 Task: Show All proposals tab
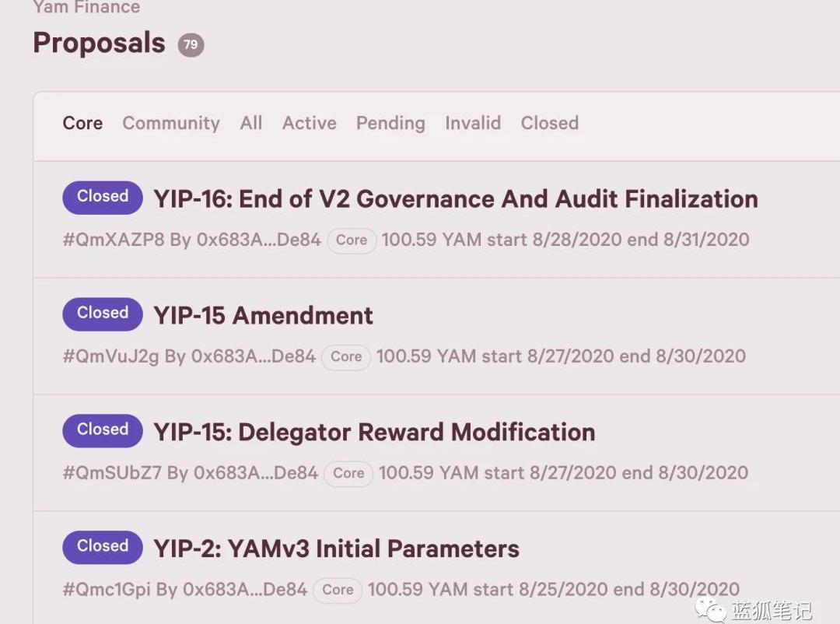pyautogui.click(x=251, y=123)
